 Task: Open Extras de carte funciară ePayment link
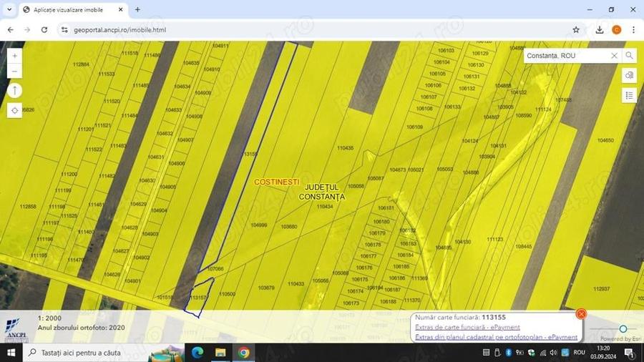467,327
